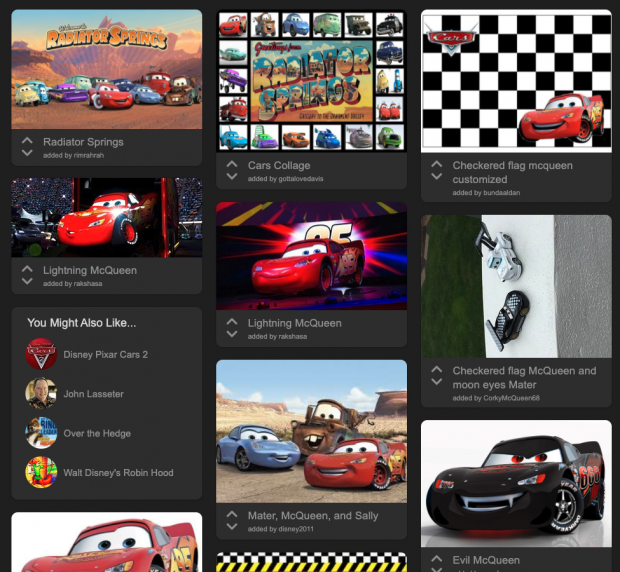Screen dimensions: 620x572
Task: Open John Lasseter recommendation
Action: click(93, 394)
